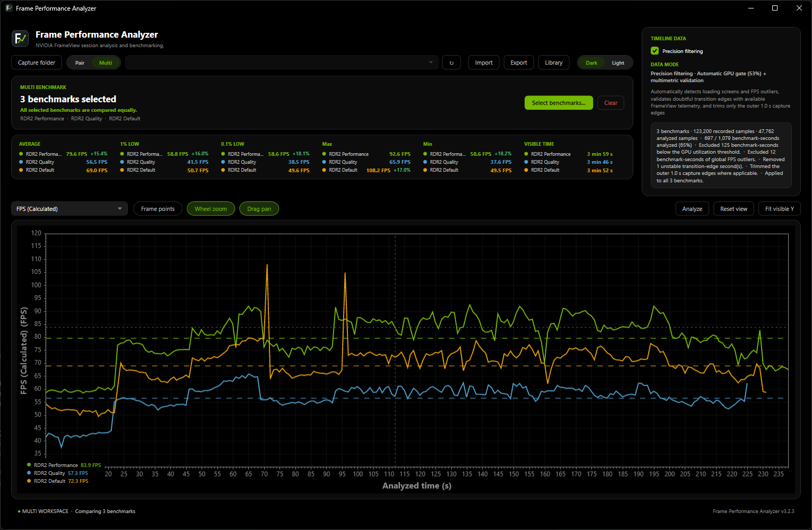Screen dimensions: 812x530
Task: Click RDR2 Performance legend label in chart
Action: pos(56,465)
